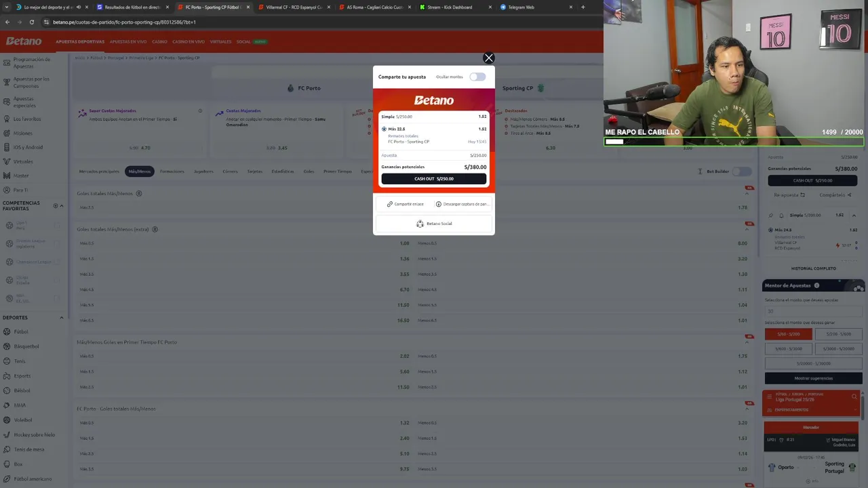Click Re-apuesta in bet slip
The height and width of the screenshot is (488, 868).
click(x=789, y=195)
